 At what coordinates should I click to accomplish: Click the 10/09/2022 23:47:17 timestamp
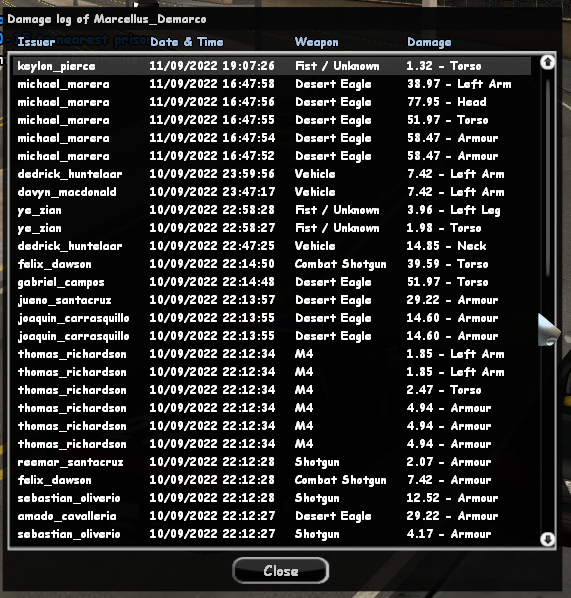click(x=212, y=192)
